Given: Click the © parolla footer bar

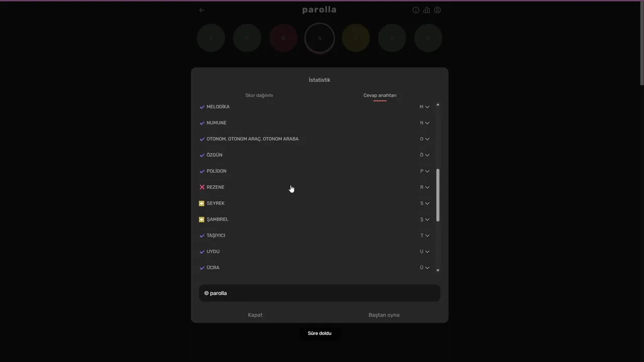Looking at the screenshot, I should [319, 293].
